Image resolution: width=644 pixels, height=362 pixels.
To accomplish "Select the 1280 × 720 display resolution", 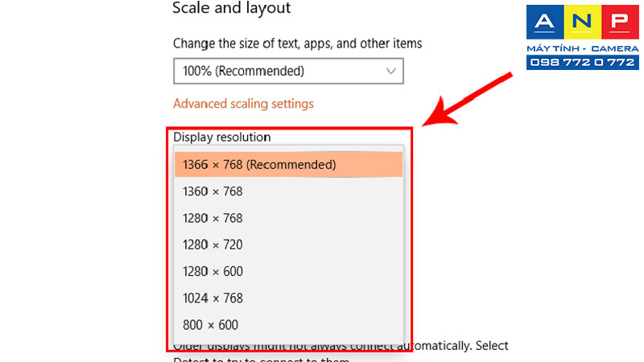I will pyautogui.click(x=288, y=245).
